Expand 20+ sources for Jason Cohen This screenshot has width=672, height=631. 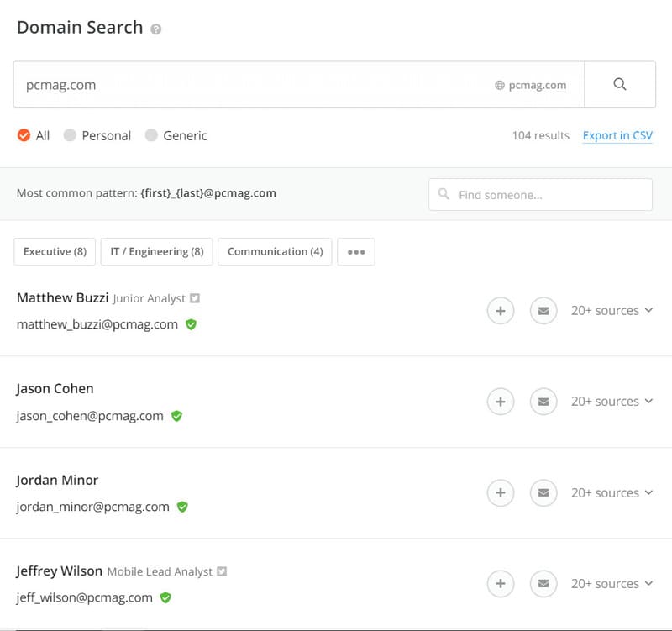click(x=612, y=401)
